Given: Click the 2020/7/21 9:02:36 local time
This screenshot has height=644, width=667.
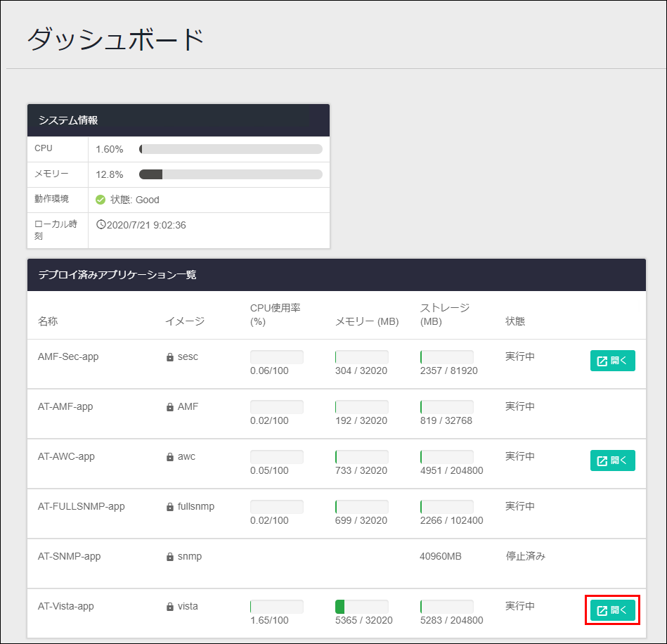Looking at the screenshot, I should 146,225.
